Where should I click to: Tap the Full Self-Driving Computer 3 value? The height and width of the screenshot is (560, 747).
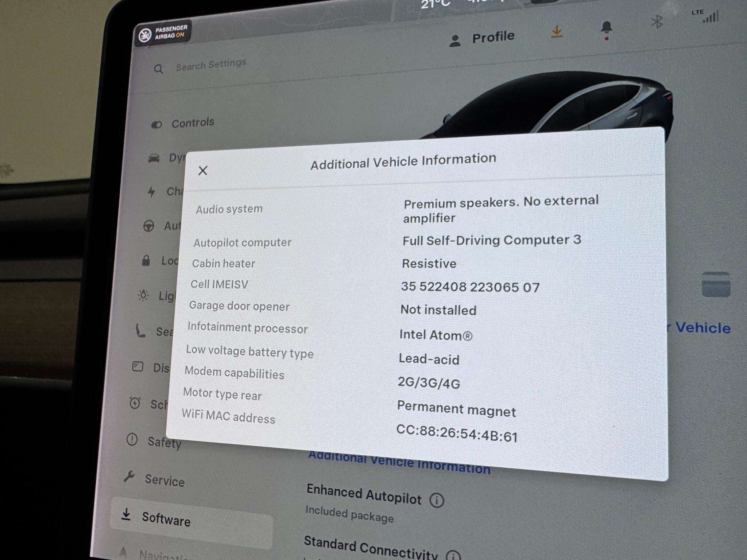(492, 240)
